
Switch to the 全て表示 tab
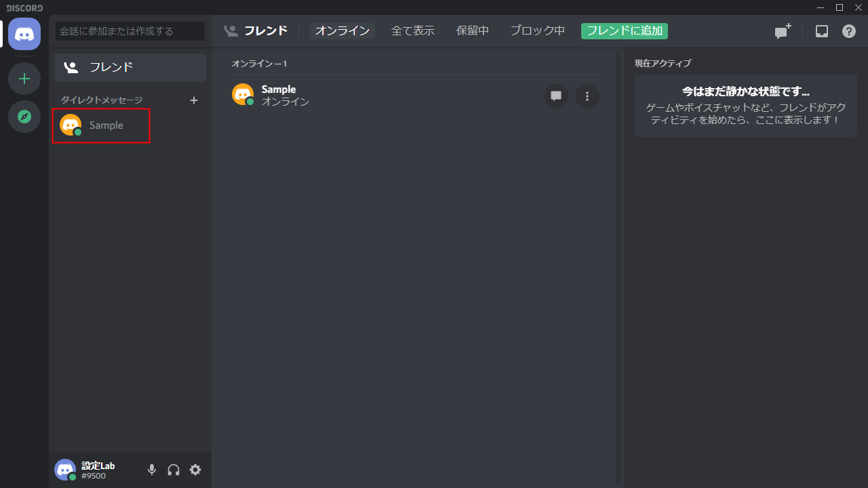click(x=413, y=30)
